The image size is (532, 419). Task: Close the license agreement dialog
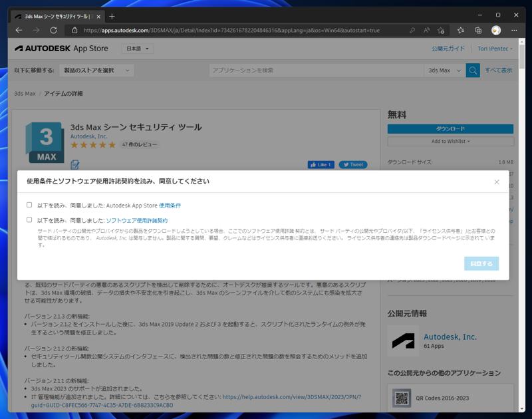point(497,182)
